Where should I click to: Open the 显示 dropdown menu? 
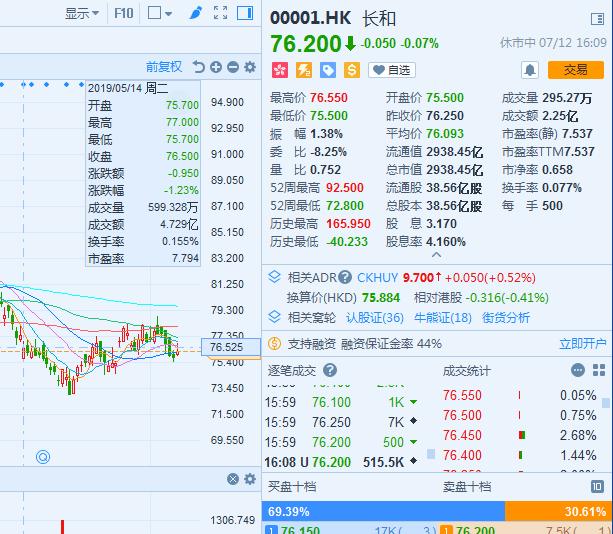pos(82,14)
